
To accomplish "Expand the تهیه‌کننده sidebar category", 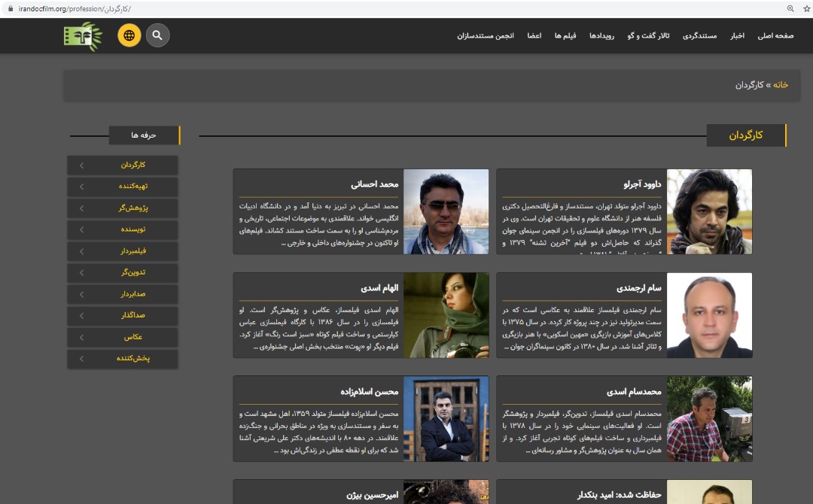I will click(123, 187).
